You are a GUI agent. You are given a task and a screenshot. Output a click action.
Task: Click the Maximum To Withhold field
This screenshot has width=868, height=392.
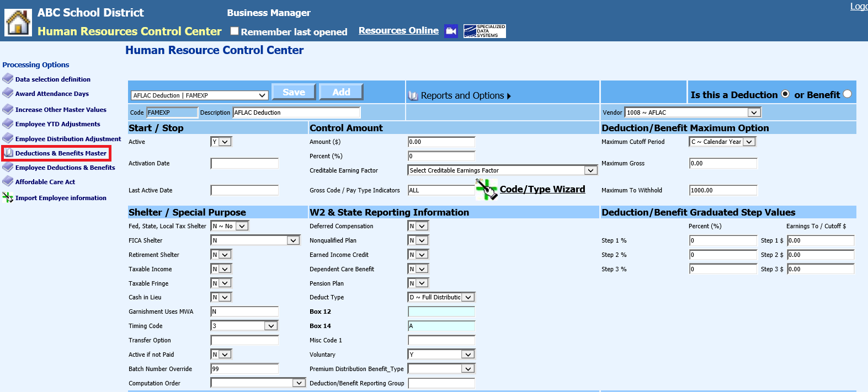(723, 190)
